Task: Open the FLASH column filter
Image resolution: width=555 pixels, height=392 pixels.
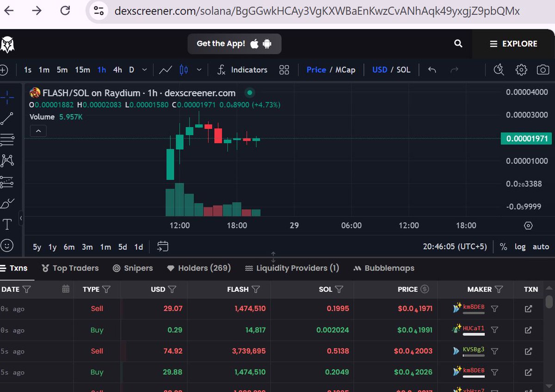Action: pos(255,289)
